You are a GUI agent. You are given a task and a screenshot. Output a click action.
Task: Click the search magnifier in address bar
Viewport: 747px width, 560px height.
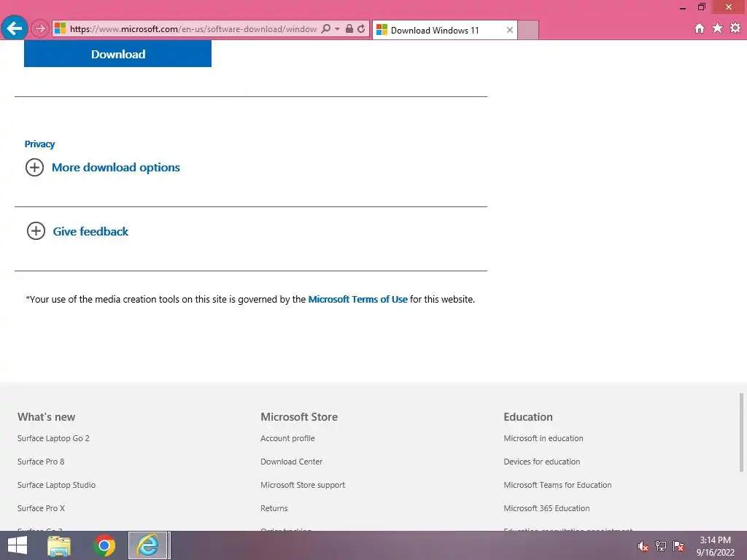point(326,28)
